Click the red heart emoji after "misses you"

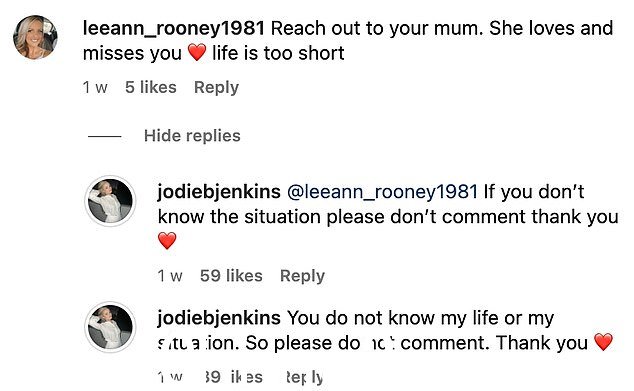197,53
